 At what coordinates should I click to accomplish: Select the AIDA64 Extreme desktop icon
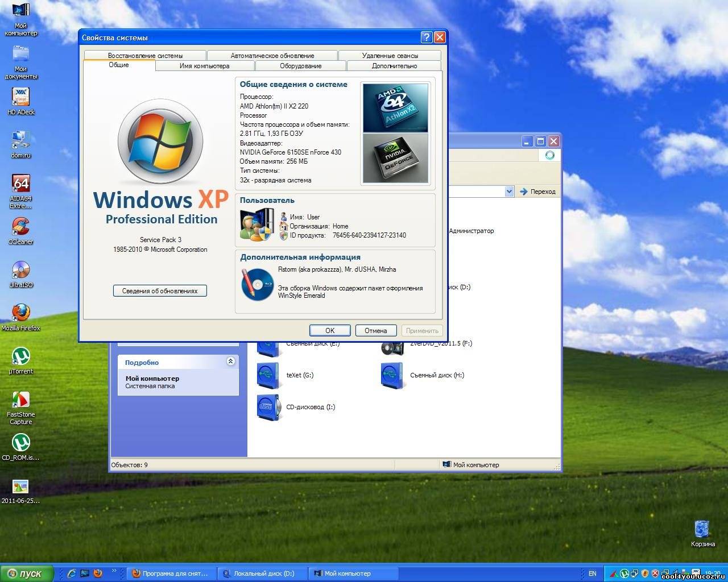coord(21,192)
